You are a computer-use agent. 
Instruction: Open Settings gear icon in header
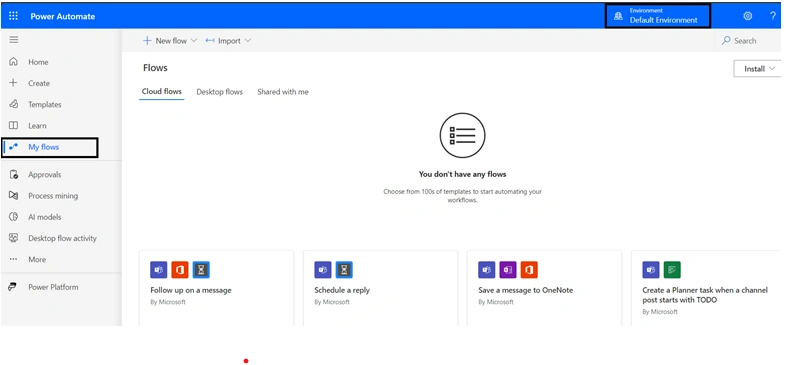[x=747, y=16]
